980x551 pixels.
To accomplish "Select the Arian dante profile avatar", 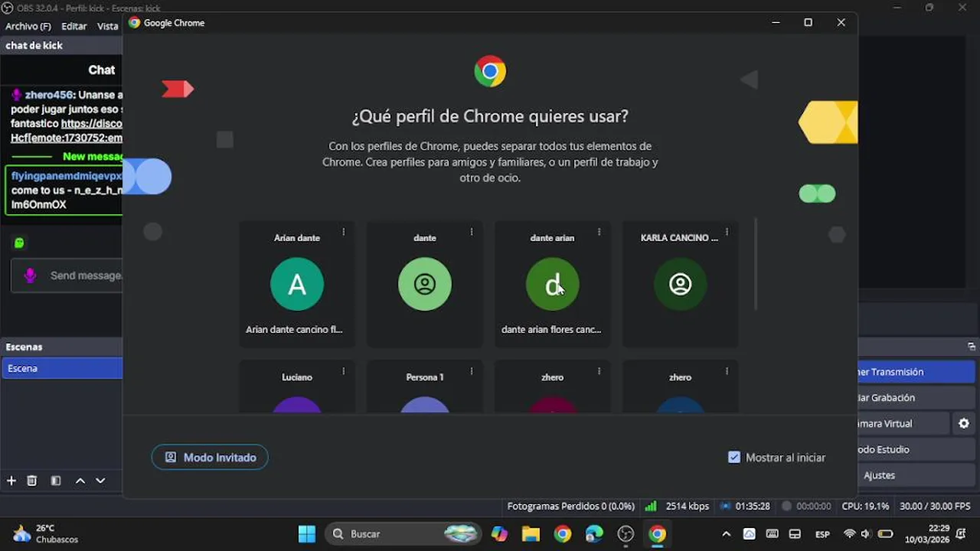I will (x=297, y=284).
